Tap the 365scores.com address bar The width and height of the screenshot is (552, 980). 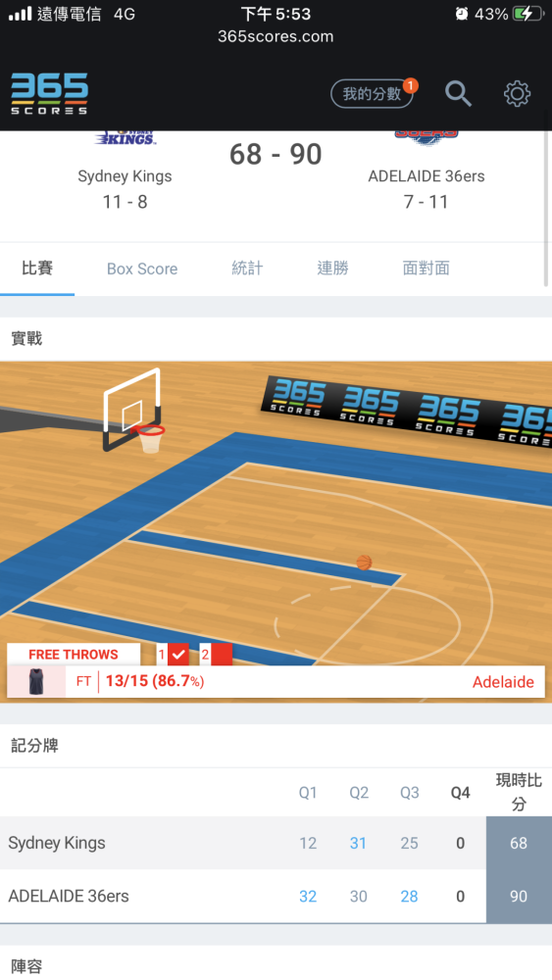(x=276, y=36)
